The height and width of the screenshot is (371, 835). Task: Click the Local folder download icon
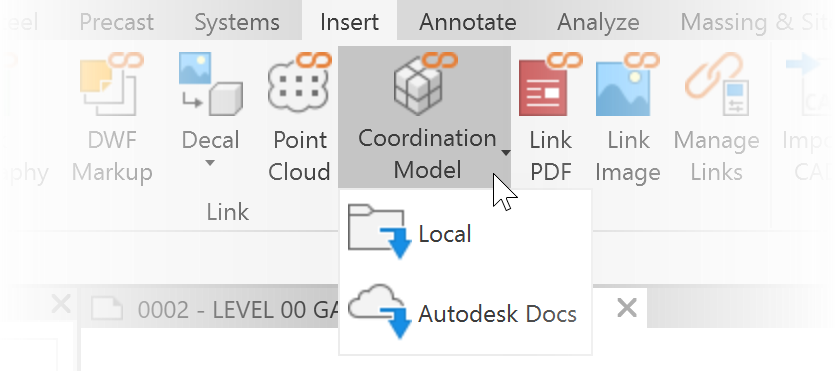[x=380, y=232]
